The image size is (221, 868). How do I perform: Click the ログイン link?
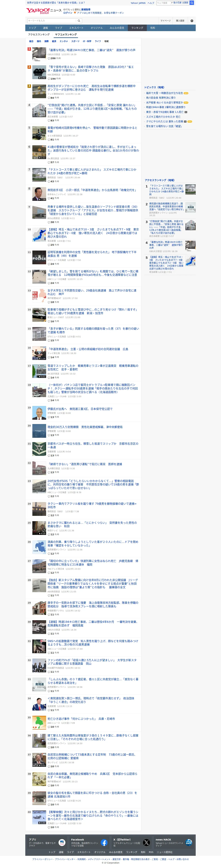(68, 13)
